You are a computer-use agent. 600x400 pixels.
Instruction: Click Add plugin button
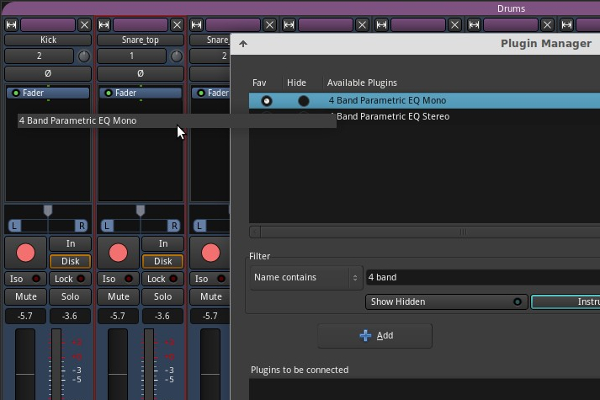[x=375, y=336]
